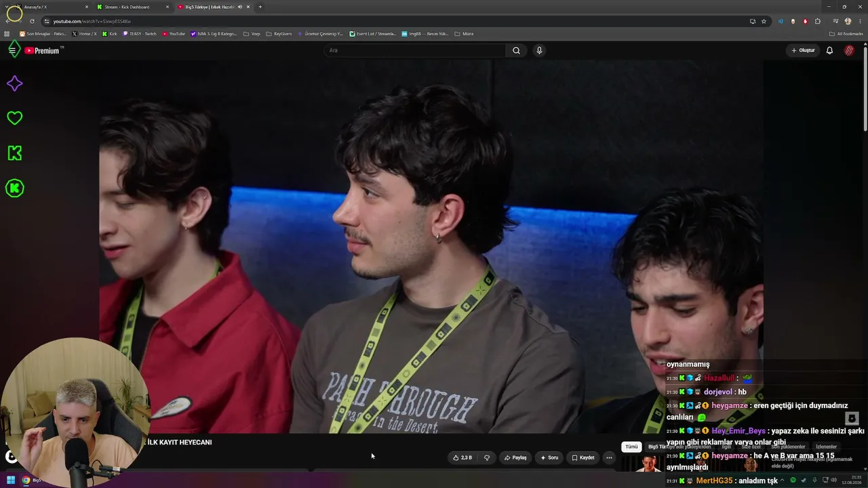Start voice search with the microphone
868x488 pixels.
pos(539,50)
